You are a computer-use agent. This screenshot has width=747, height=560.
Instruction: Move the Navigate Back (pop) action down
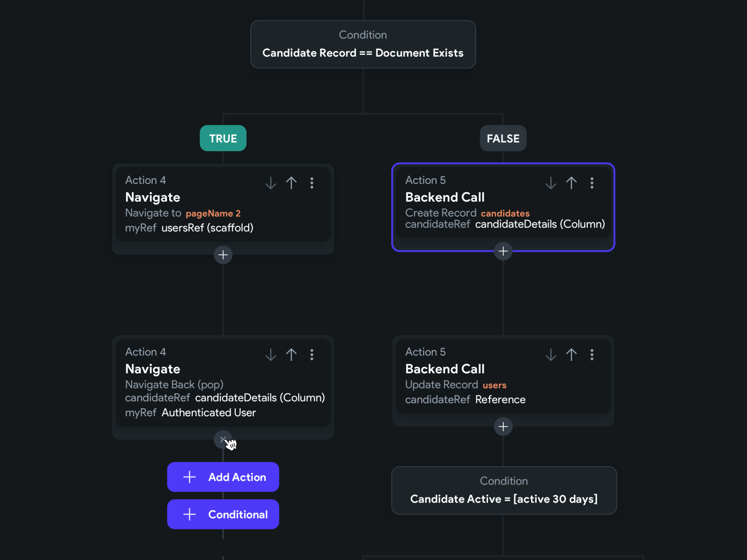pos(271,354)
